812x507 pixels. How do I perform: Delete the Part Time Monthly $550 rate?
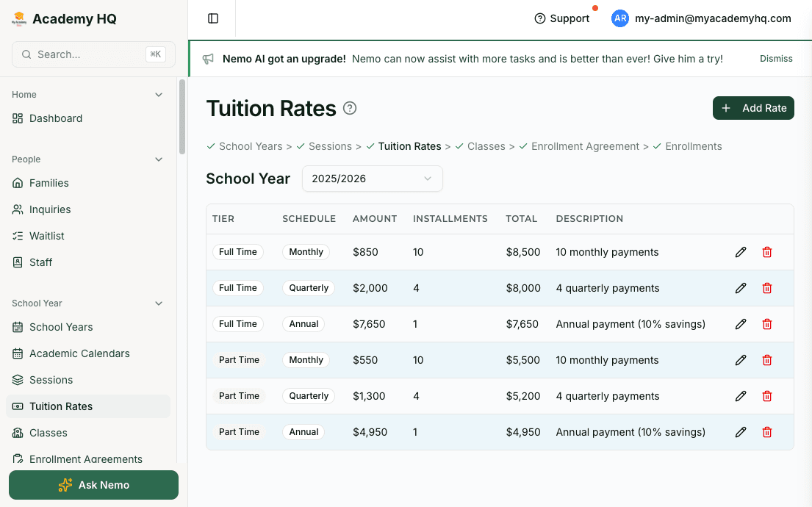pos(767,360)
